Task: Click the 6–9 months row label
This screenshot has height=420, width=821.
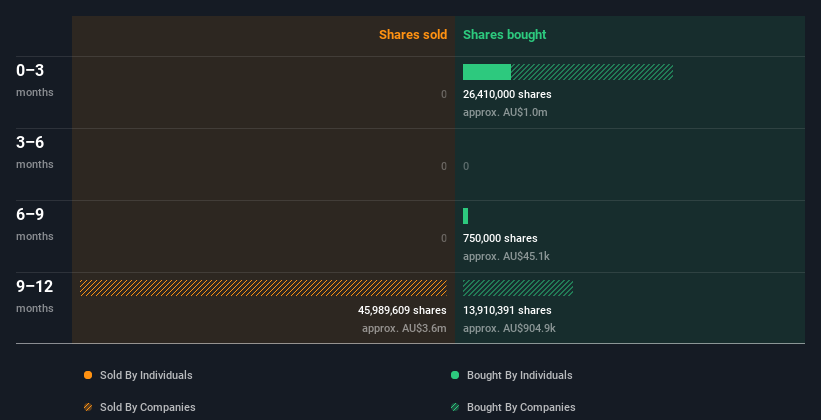Action: tap(35, 224)
